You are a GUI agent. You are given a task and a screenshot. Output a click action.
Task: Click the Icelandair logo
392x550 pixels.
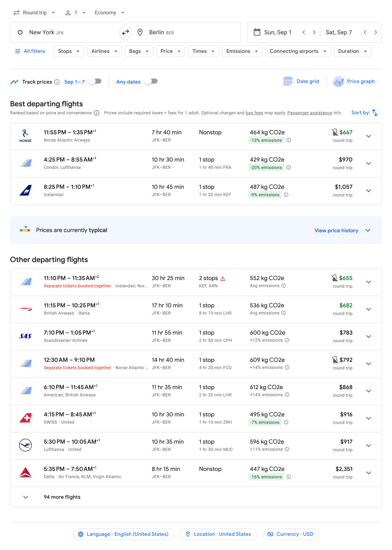[26, 190]
